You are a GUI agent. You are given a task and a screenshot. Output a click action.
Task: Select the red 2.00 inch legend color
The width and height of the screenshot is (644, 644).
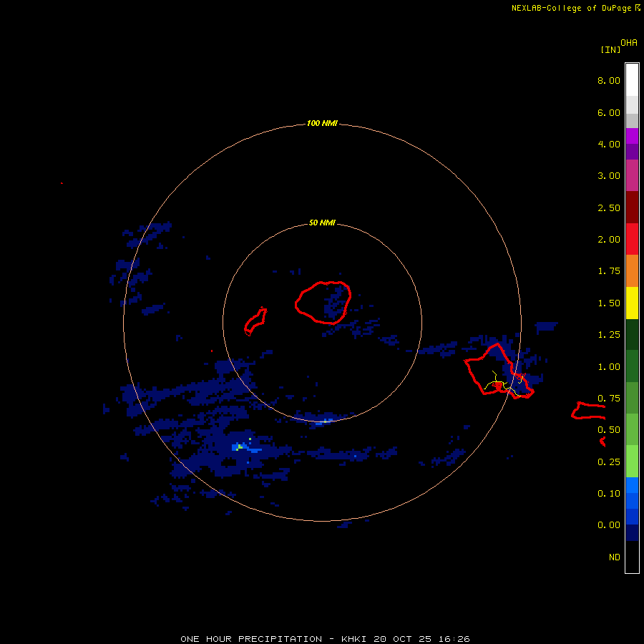pos(632,239)
